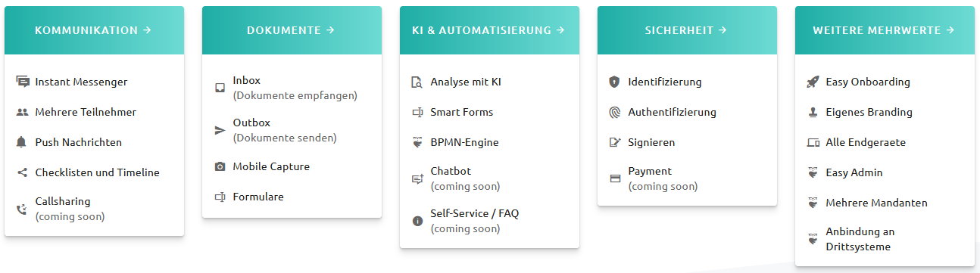The height and width of the screenshot is (273, 980).
Task: Click the Analyse mit KI text
Action: pos(466,82)
